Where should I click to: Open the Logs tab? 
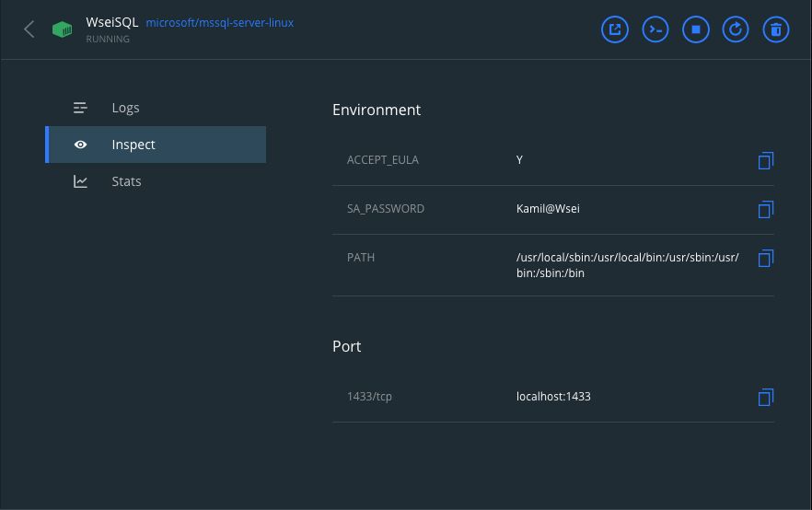click(x=125, y=108)
